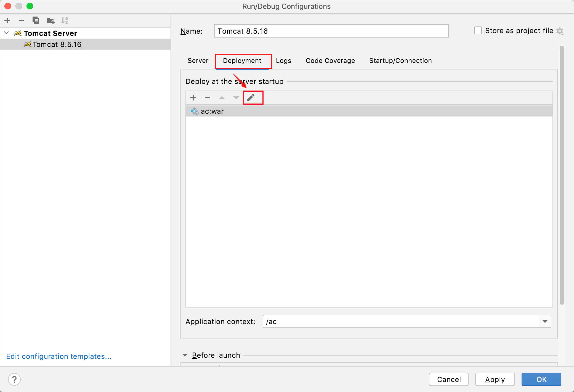
Task: Enable Store as project file checkbox
Action: (478, 31)
